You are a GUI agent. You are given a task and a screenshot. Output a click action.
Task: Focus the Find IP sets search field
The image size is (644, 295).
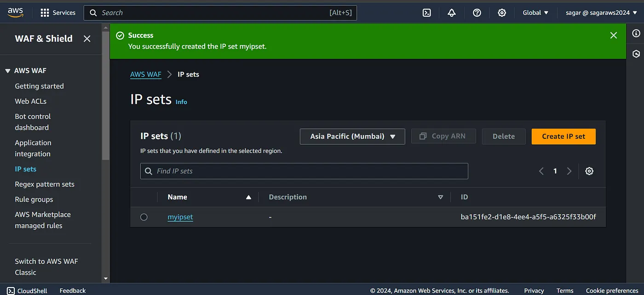tap(304, 171)
